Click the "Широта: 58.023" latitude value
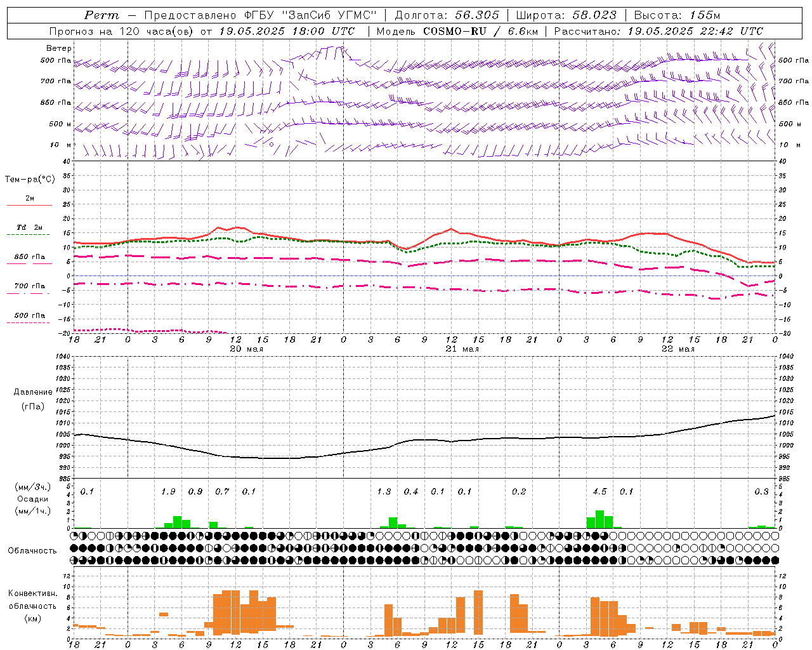This screenshot has height=650, width=812. pyautogui.click(x=566, y=15)
